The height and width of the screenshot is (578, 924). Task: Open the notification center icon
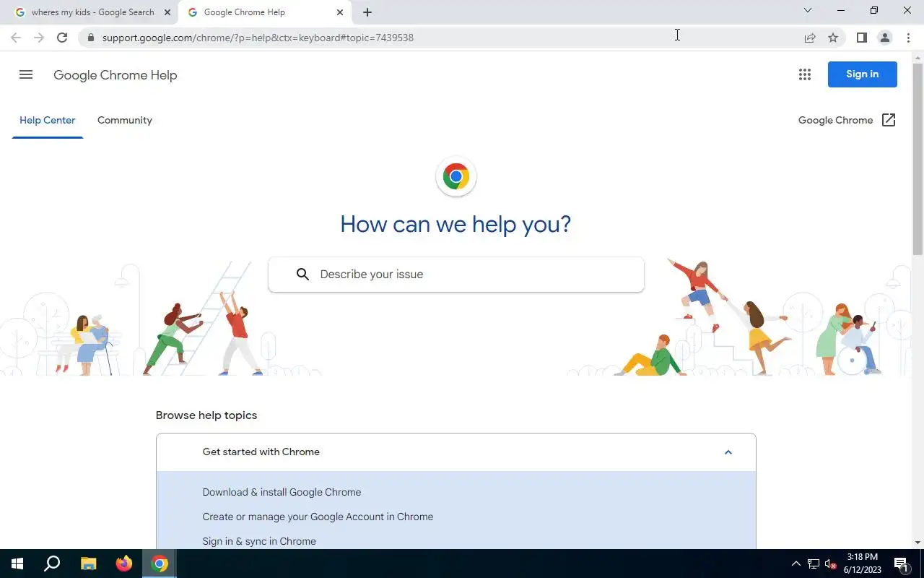901,564
